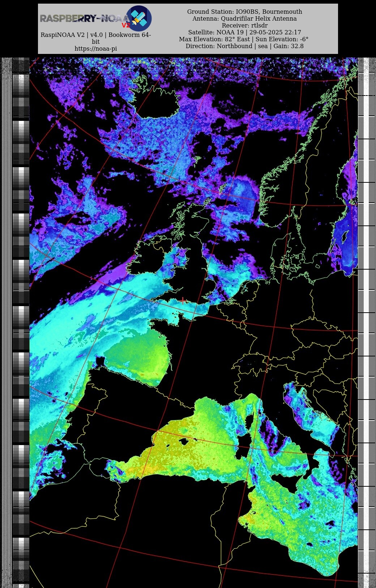Select the 'Direction: Northbound | sea | Gain: 32.8' line

pyautogui.click(x=245, y=46)
